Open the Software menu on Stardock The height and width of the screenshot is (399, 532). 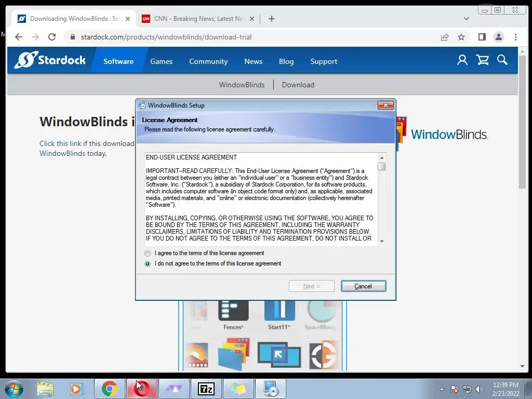(x=118, y=61)
